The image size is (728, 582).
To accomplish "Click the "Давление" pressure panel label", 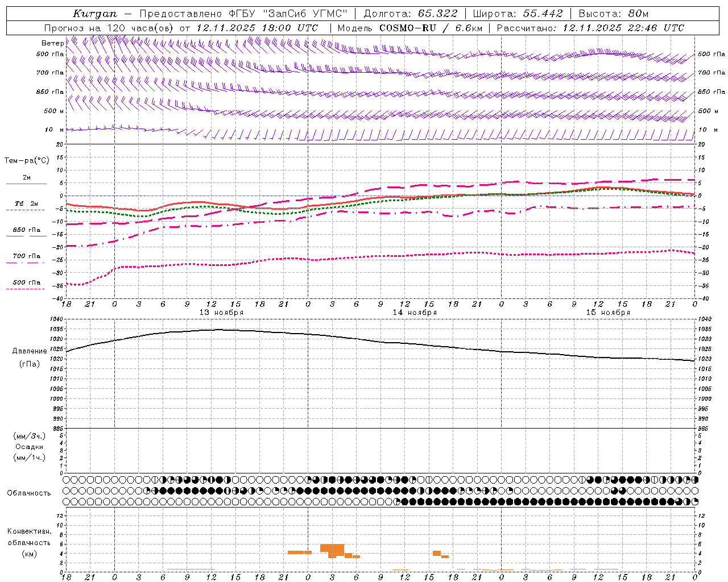I will click(30, 351).
